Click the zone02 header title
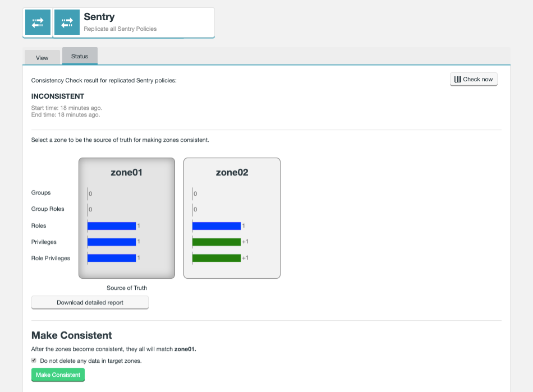The image size is (533, 392). (232, 172)
